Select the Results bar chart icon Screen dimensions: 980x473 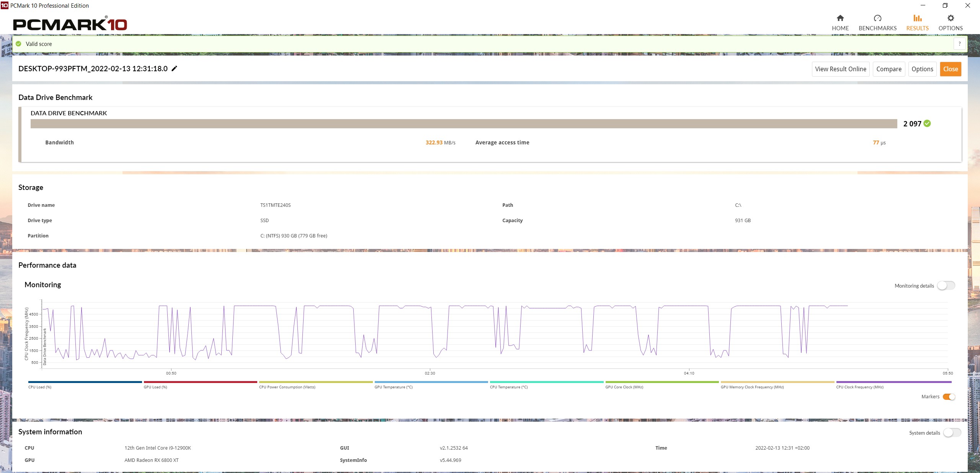tap(917, 18)
